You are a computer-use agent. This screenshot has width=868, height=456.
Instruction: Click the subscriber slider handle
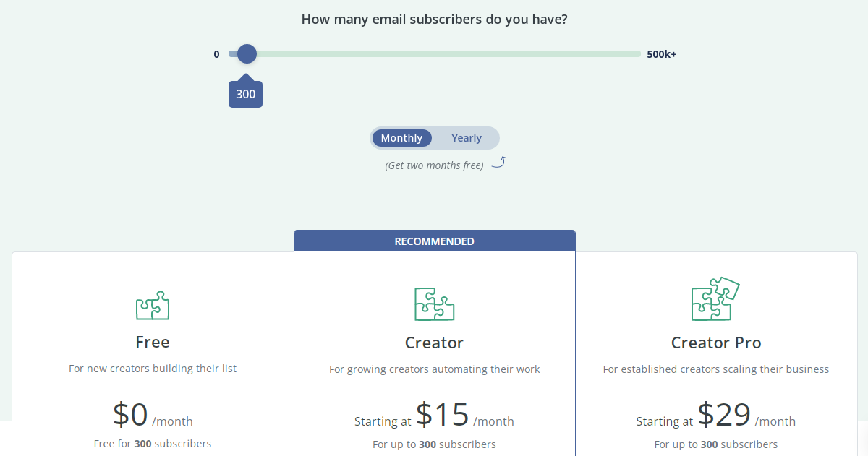pyautogui.click(x=247, y=53)
